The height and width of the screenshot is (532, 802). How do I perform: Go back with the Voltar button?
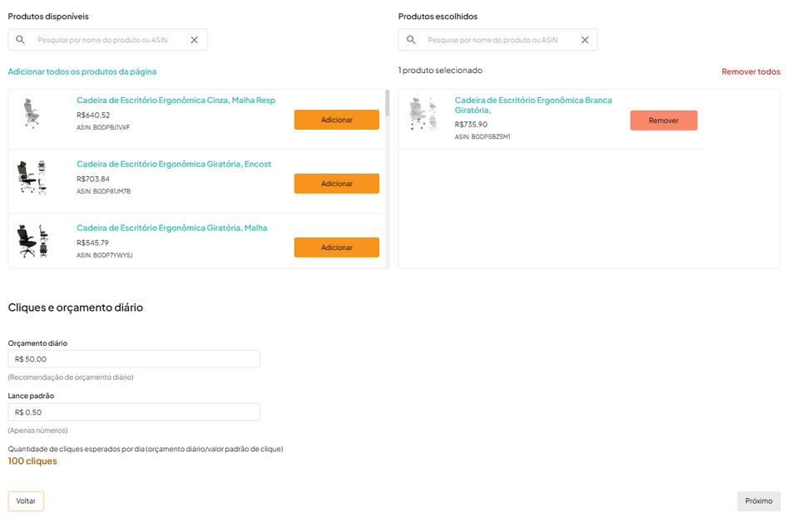coord(26,501)
